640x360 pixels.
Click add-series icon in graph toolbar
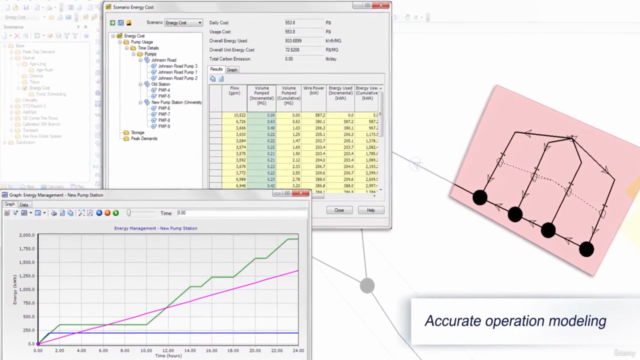(x=16, y=213)
